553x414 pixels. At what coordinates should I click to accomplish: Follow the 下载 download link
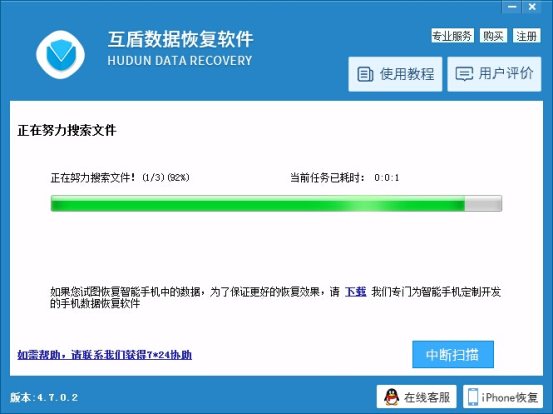[356, 292]
